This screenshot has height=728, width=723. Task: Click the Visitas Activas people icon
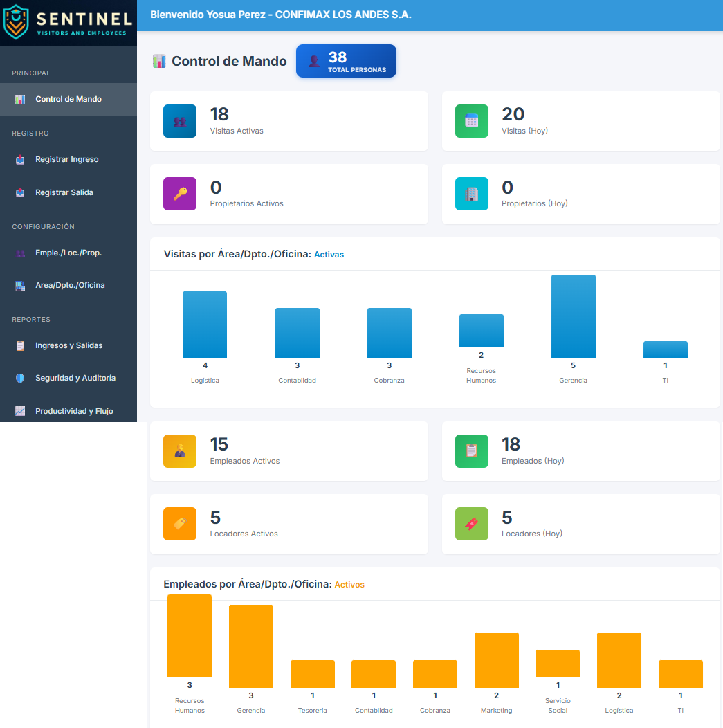coord(180,120)
